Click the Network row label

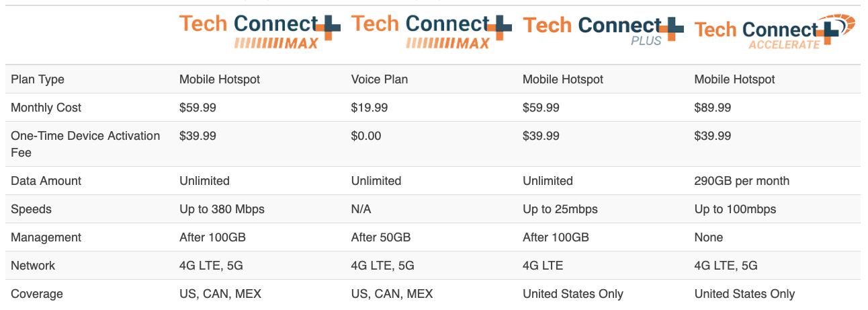point(33,266)
